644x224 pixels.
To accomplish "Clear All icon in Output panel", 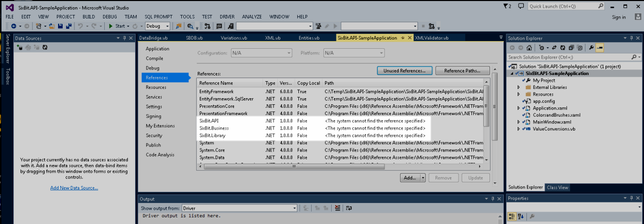I will pyautogui.click(x=337, y=208).
